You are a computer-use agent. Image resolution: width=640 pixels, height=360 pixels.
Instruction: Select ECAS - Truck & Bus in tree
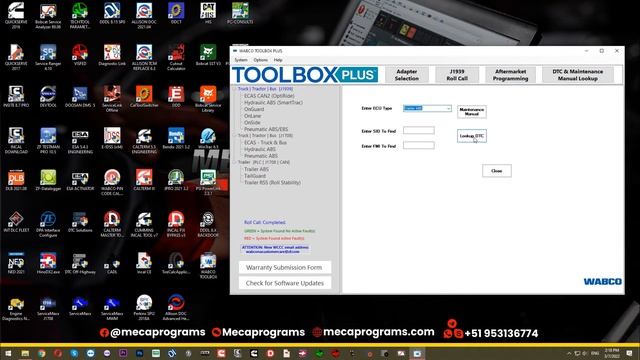tap(265, 142)
